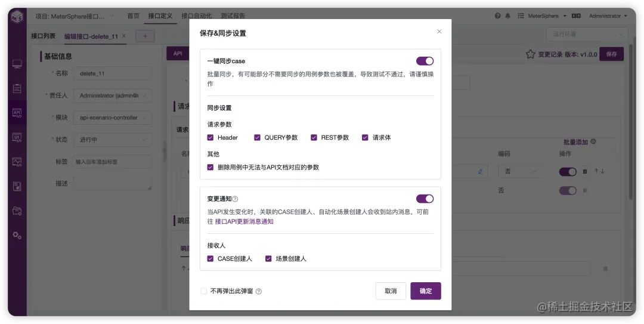Viewport: 644px width, 324px height.
Task: Click the 保存 button
Action: (611, 54)
